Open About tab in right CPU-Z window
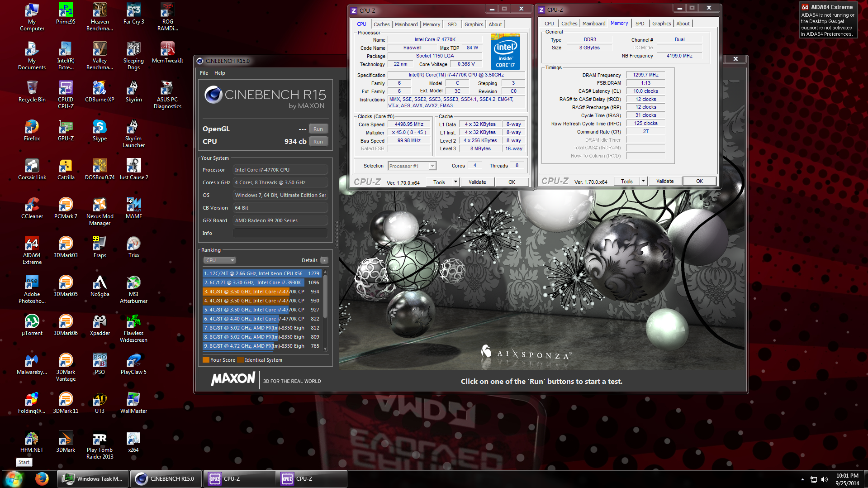The width and height of the screenshot is (868, 488). tap(683, 24)
